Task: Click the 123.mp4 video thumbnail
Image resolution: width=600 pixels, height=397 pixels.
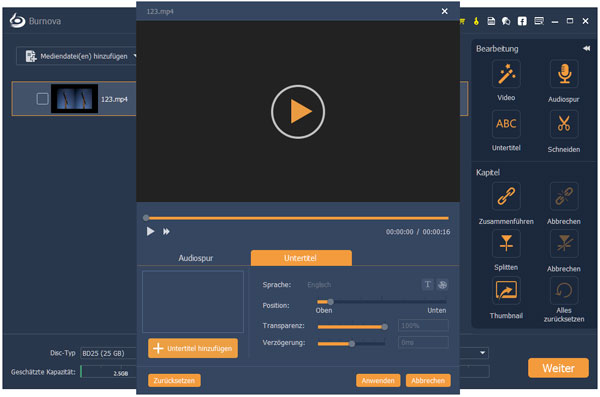Action: [x=75, y=99]
